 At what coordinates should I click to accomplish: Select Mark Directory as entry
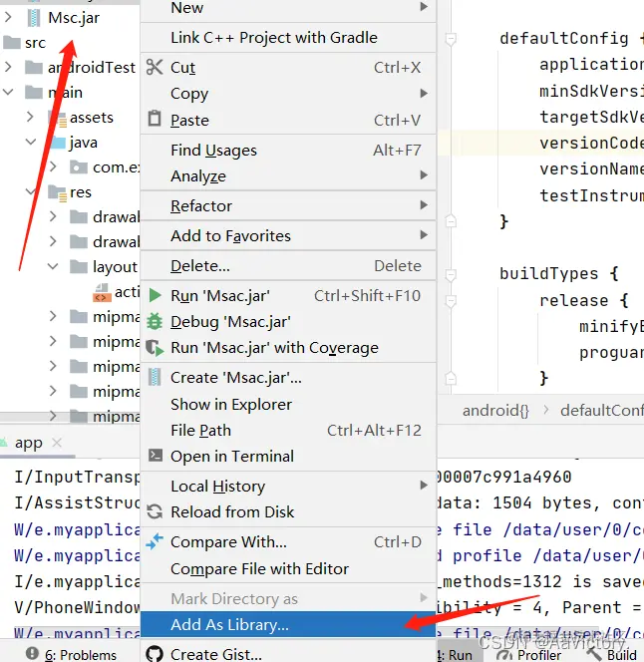pos(287,598)
